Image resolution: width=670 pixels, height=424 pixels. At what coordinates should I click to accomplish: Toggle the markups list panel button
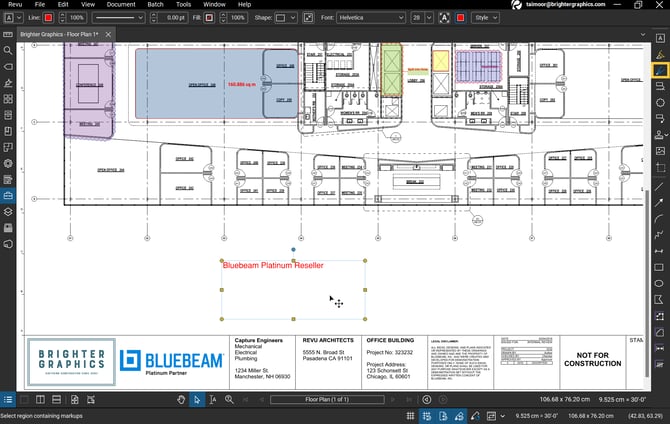point(8,400)
